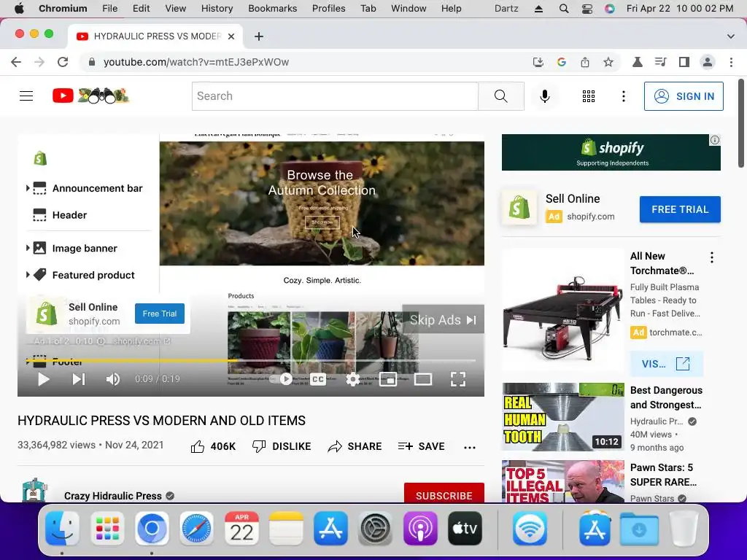Viewport: 747px width, 560px height.
Task: Skip Ads in the video player
Action: click(443, 319)
